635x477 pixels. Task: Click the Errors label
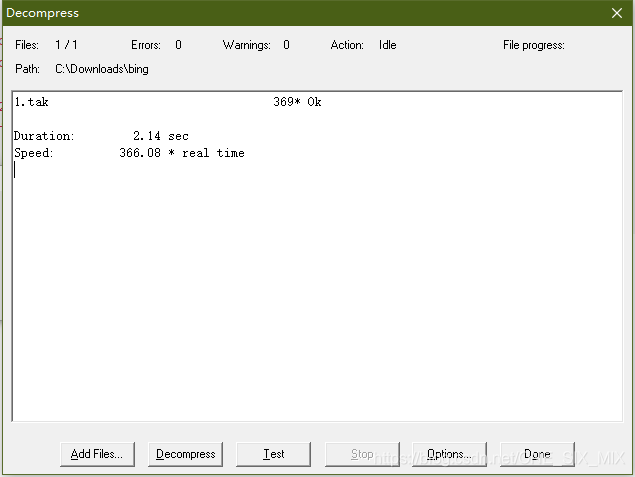pos(146,45)
